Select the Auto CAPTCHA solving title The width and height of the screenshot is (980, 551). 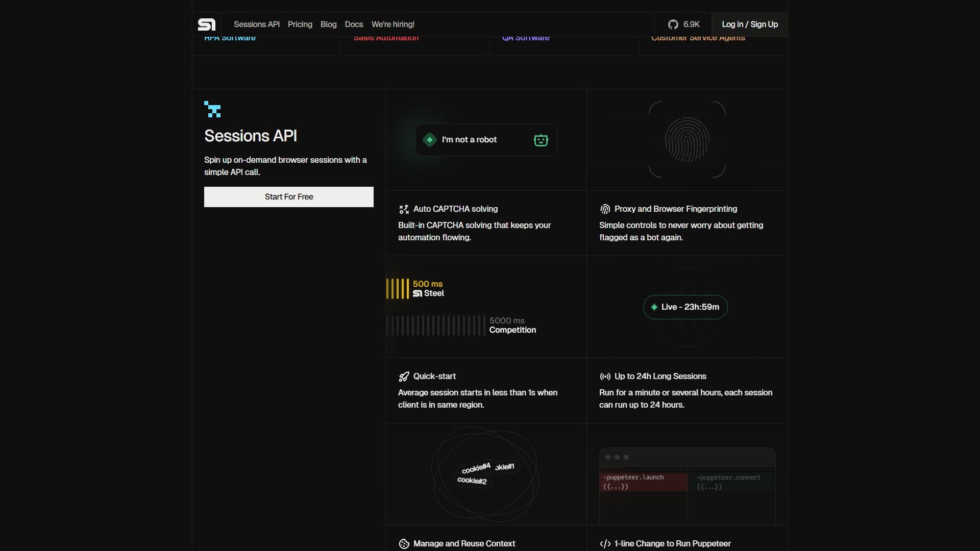(456, 209)
